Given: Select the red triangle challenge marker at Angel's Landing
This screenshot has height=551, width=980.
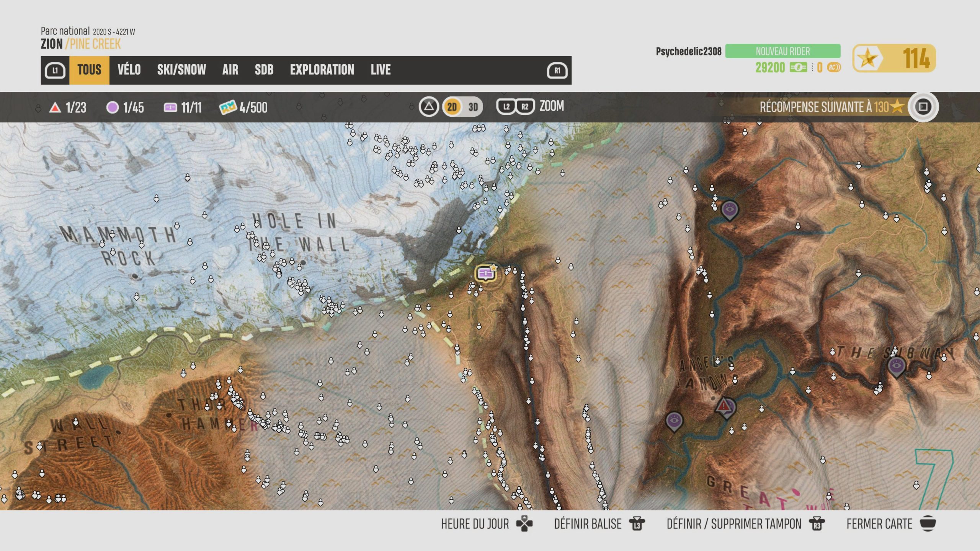Looking at the screenshot, I should pos(724,406).
